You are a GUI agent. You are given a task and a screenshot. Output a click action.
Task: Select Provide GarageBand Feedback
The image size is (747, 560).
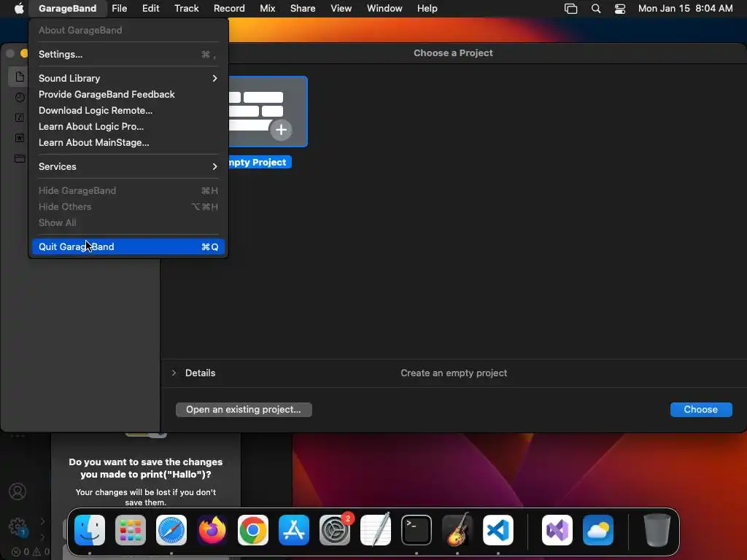[128, 94]
